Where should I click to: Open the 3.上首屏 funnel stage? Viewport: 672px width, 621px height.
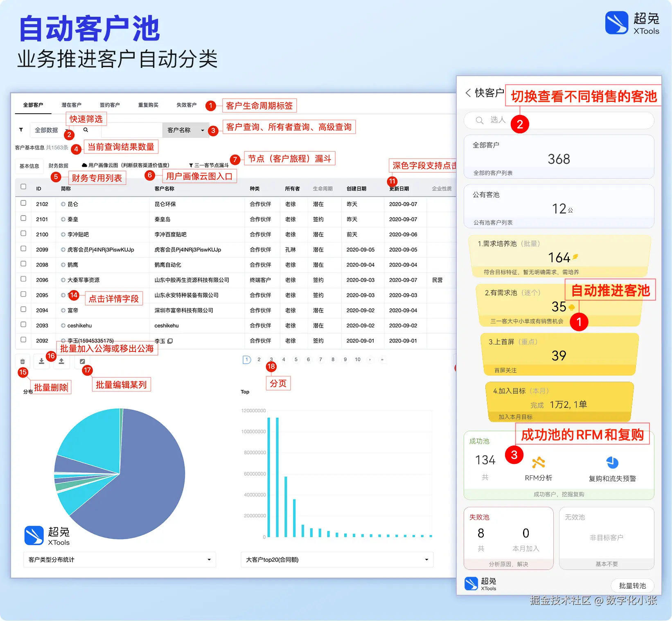pos(559,354)
